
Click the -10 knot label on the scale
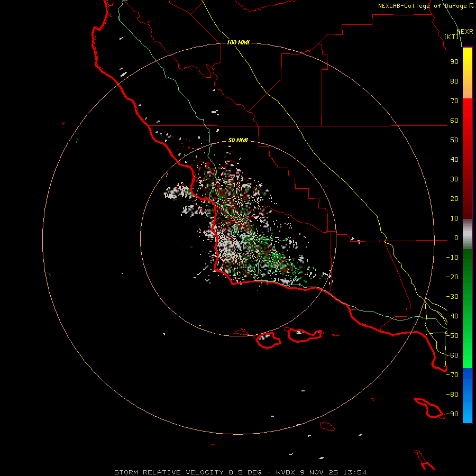click(x=452, y=258)
